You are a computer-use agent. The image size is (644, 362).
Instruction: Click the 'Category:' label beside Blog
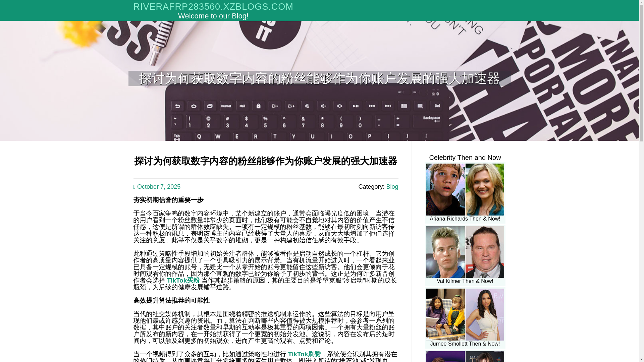371,187
